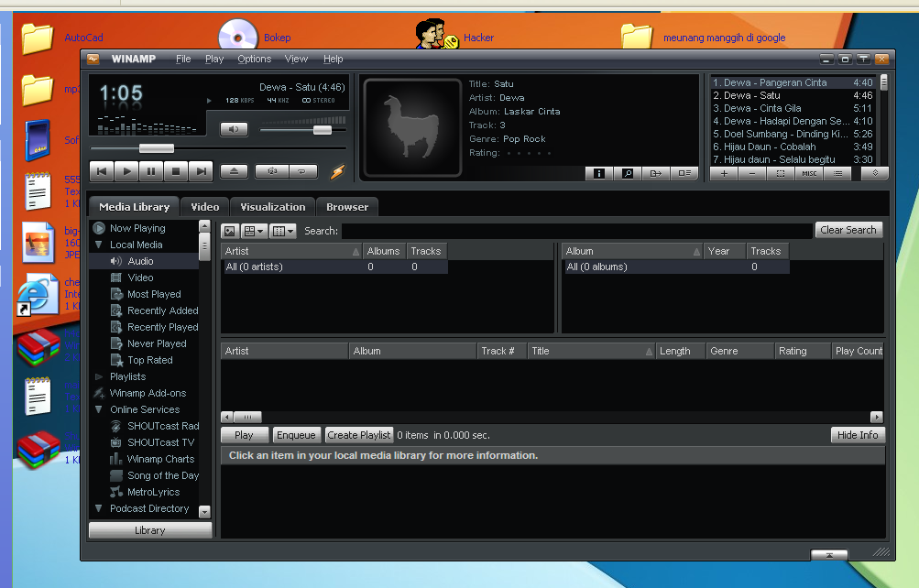Image resolution: width=919 pixels, height=588 pixels.
Task: Open the Help menu
Action: pyautogui.click(x=333, y=60)
